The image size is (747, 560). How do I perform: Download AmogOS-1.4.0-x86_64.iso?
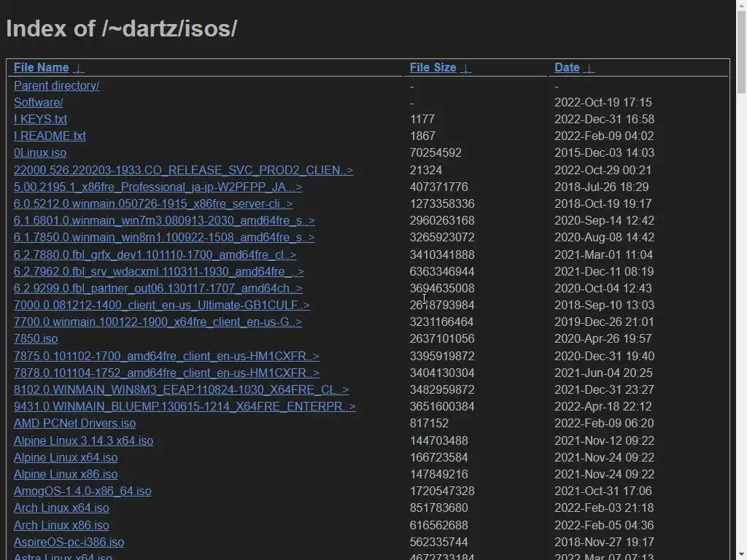coord(82,491)
